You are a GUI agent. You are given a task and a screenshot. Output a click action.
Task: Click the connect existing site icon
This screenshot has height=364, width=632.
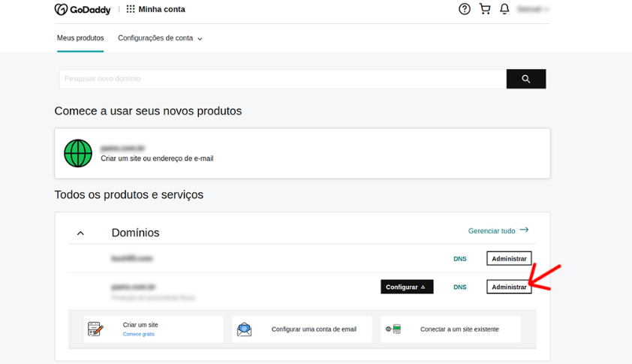[393, 329]
